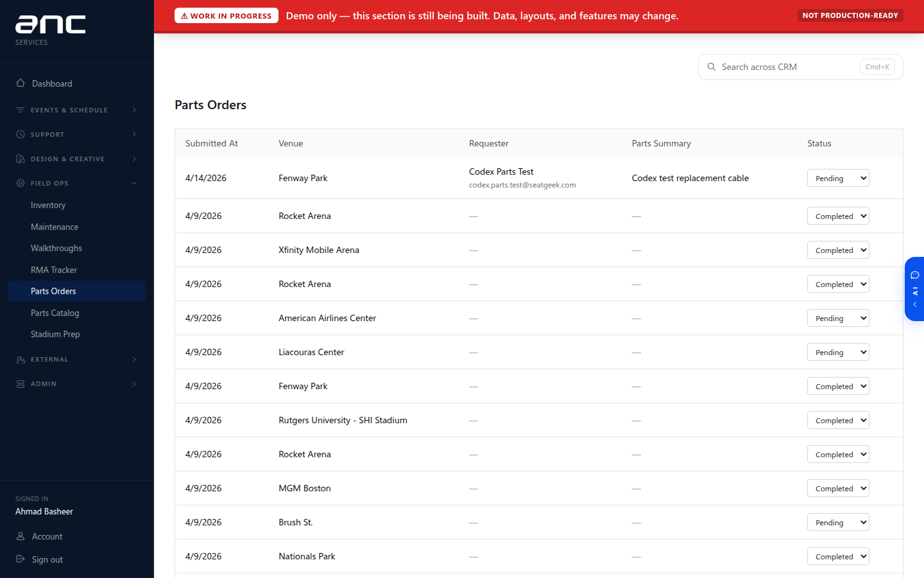This screenshot has height=578, width=924.
Task: Click the Parts Summary column header
Action: tap(662, 143)
